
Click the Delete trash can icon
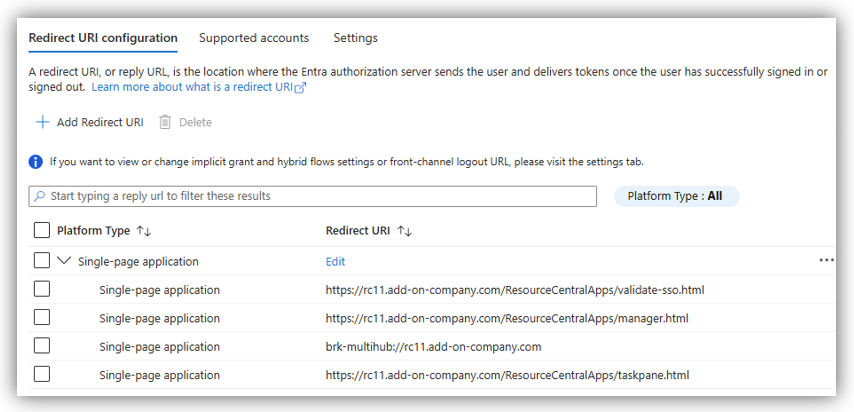click(165, 122)
